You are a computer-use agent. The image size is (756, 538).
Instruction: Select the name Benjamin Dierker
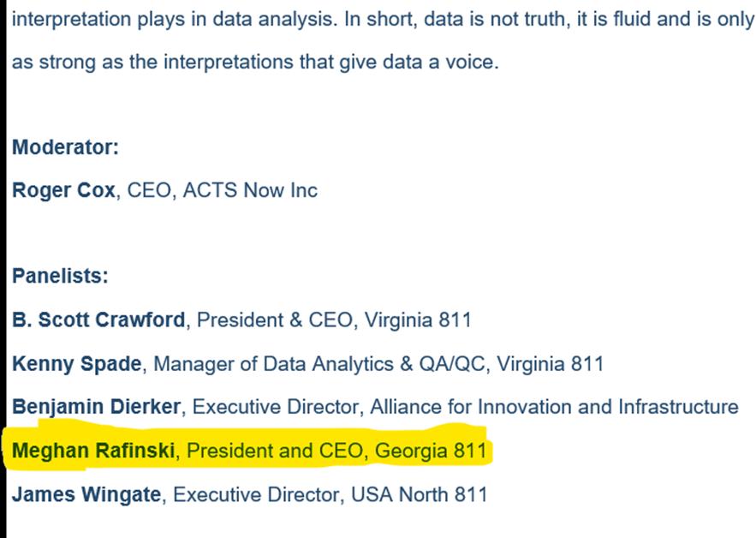[96, 406]
